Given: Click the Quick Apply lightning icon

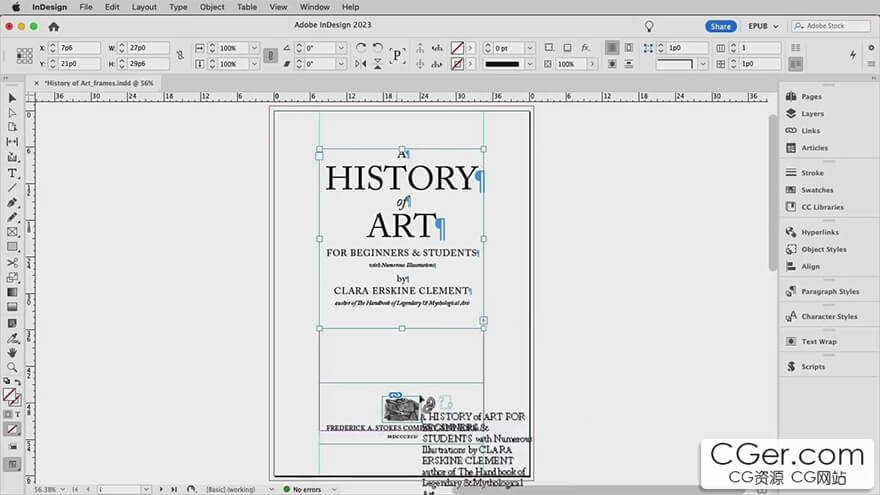Looking at the screenshot, I should pyautogui.click(x=852, y=54).
